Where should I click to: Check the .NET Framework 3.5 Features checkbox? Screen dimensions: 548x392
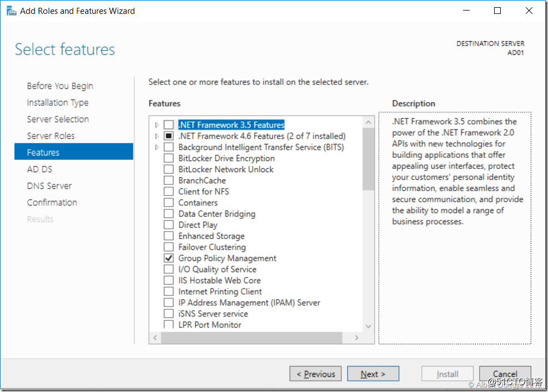[x=168, y=125]
